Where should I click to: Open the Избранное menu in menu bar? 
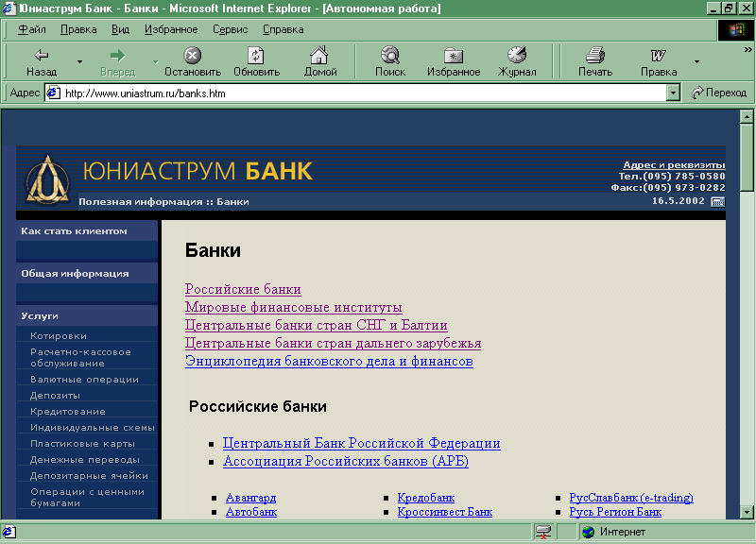click(x=171, y=29)
